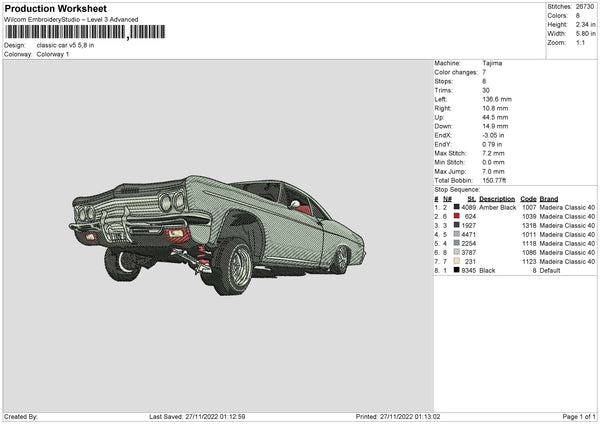This screenshot has width=600, height=424.
Task: Click the Production Worksheet title
Action: 55,8
